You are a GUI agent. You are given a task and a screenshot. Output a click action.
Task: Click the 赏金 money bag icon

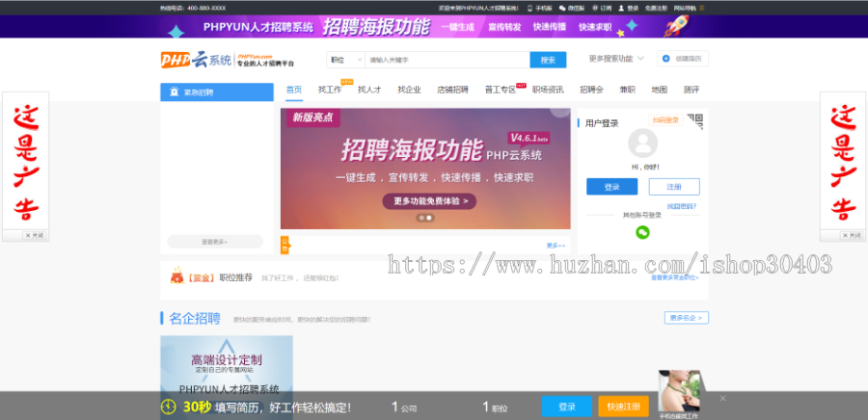176,276
